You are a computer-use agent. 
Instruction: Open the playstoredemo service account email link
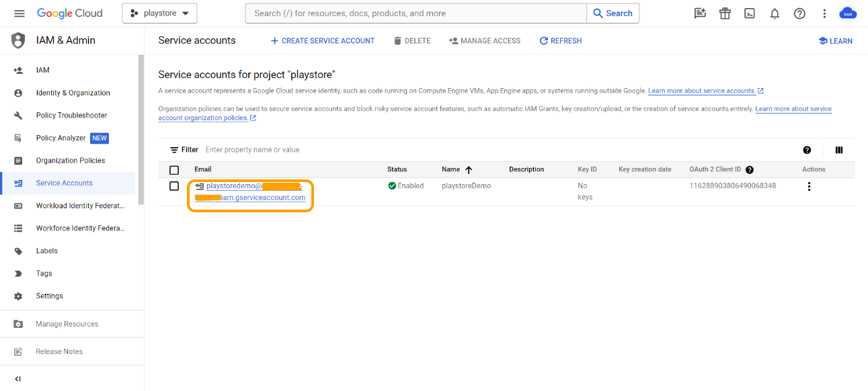click(x=250, y=191)
